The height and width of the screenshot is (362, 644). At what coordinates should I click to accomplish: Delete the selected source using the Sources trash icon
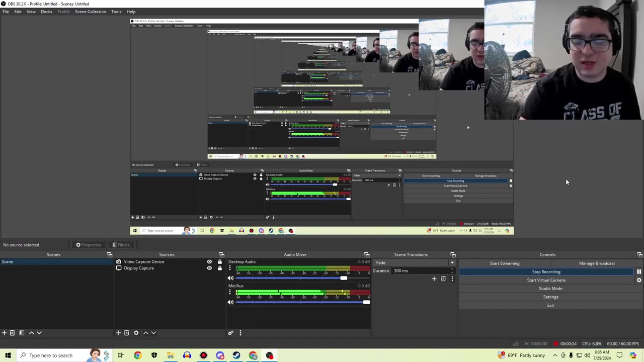click(127, 333)
